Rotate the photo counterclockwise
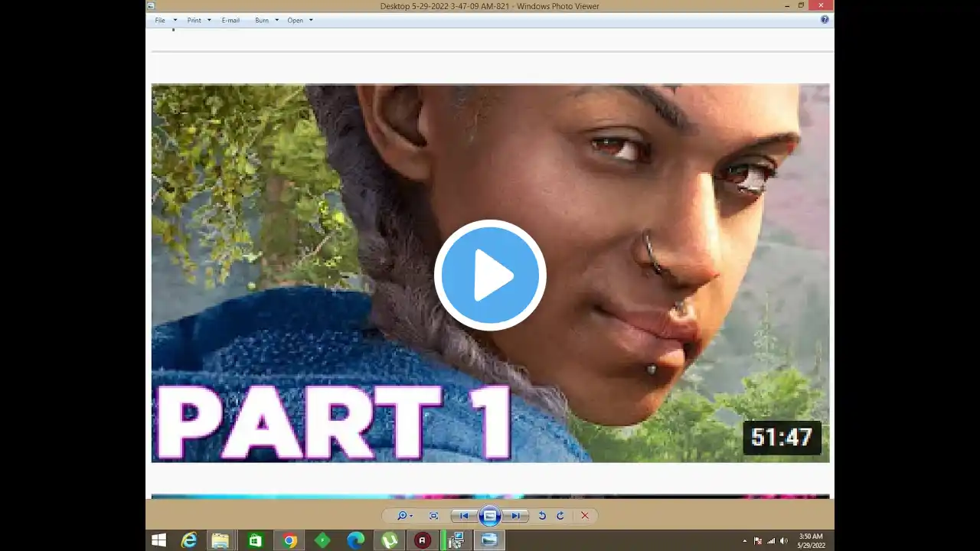This screenshot has width=980, height=551. click(x=542, y=516)
